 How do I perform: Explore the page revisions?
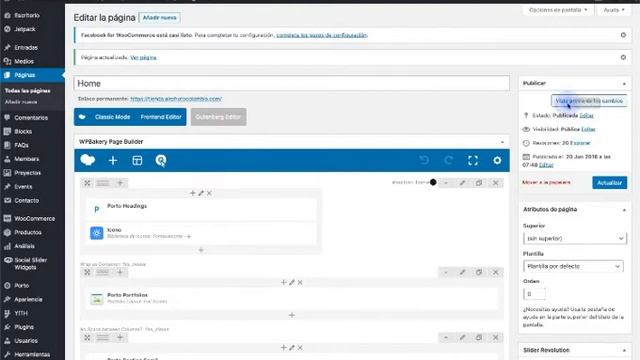point(580,143)
